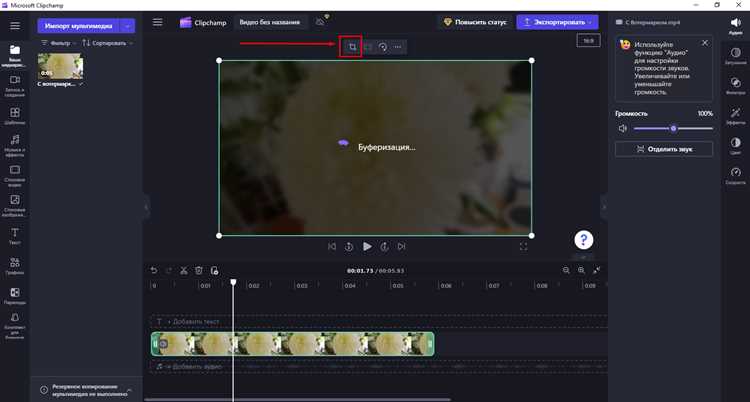Screen dimensions: 750x402
Task: Click the Detach audio button
Action: [x=664, y=149]
